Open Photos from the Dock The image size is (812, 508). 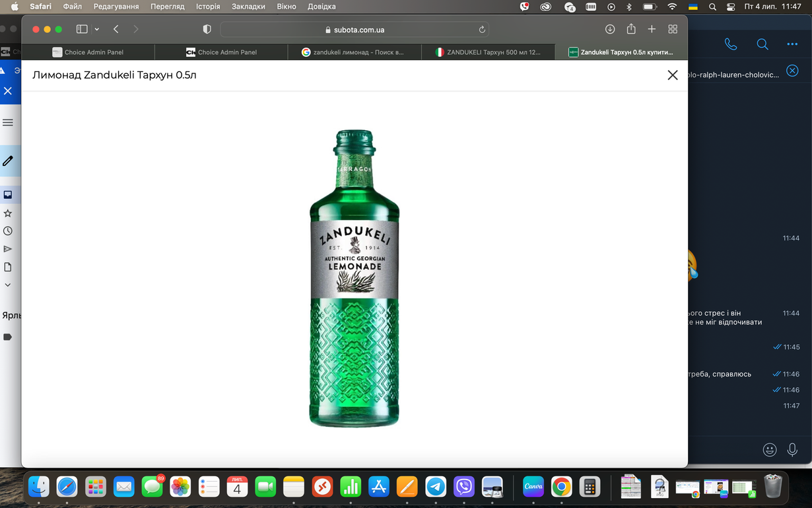pos(180,487)
